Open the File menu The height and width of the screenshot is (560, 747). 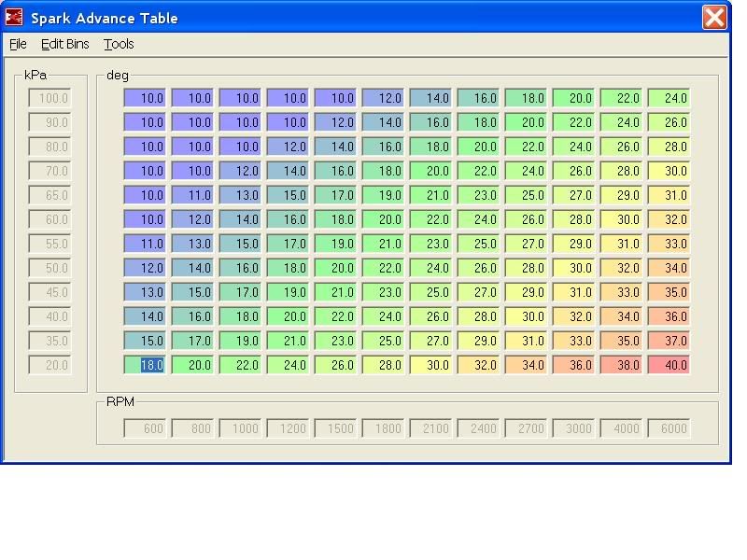point(18,44)
